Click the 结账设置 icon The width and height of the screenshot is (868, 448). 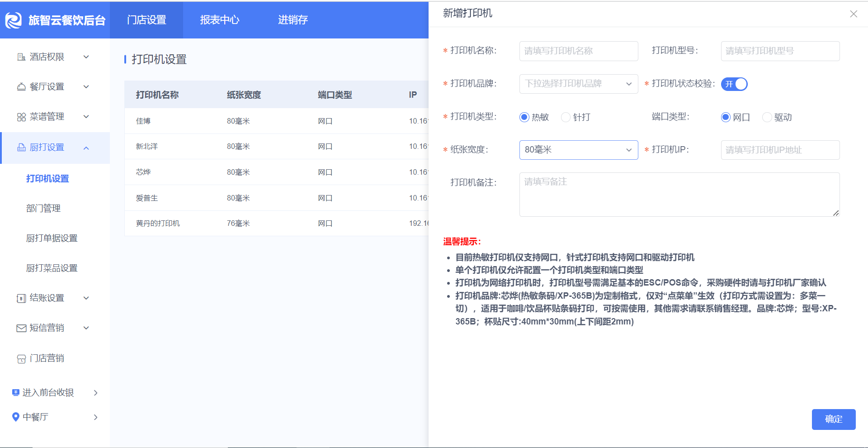21,298
